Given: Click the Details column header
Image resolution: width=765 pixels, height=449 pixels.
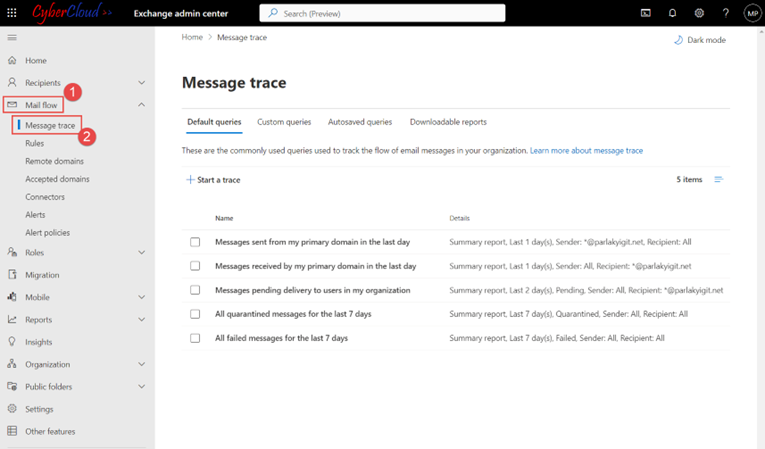Looking at the screenshot, I should [x=459, y=218].
